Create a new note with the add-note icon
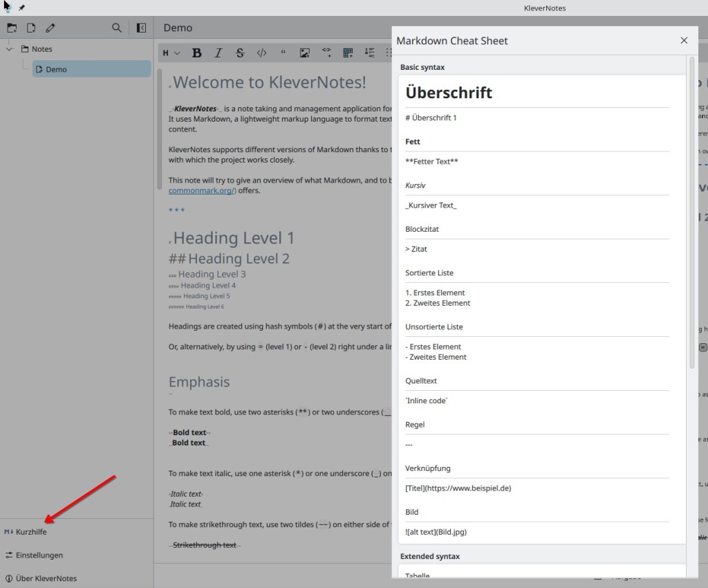 [31, 28]
